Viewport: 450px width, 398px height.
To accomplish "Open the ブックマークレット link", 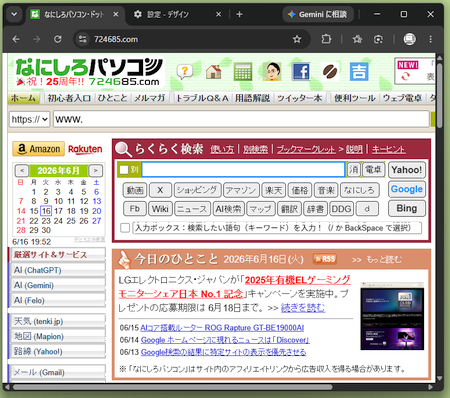I will click(306, 149).
